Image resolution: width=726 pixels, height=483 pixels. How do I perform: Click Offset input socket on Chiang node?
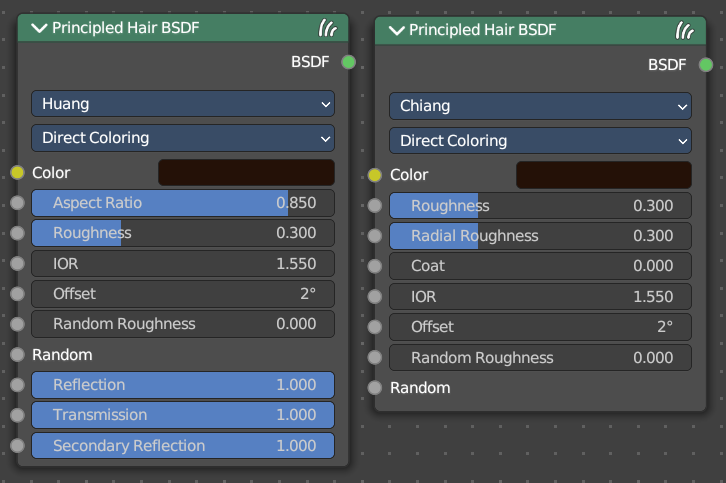375,327
